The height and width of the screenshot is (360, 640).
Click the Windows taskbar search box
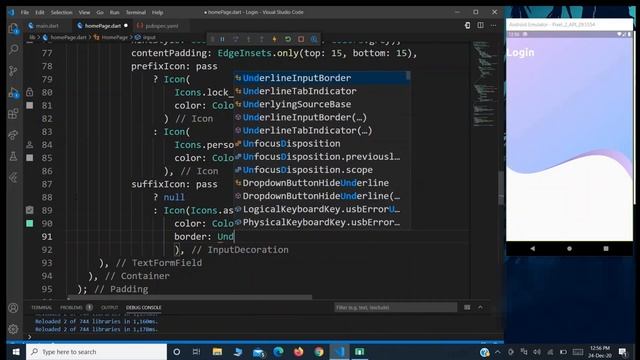click(97, 351)
